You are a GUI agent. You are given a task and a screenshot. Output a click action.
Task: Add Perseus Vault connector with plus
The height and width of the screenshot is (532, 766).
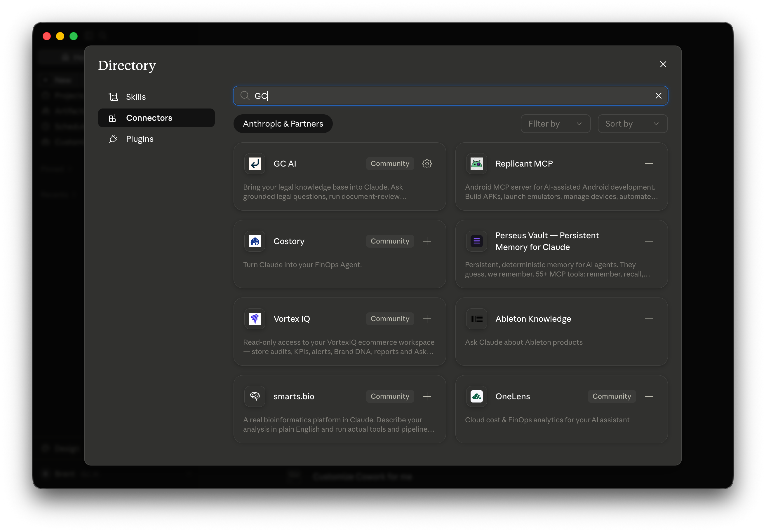[x=649, y=241]
